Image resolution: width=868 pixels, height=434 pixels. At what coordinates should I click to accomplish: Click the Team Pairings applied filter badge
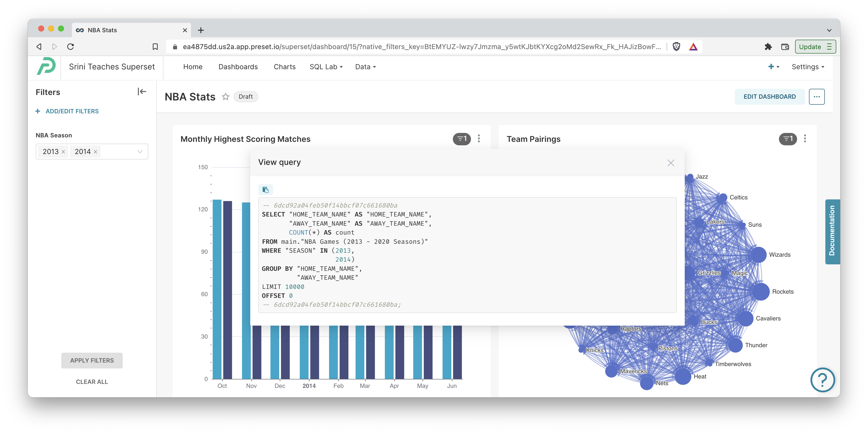(x=787, y=139)
